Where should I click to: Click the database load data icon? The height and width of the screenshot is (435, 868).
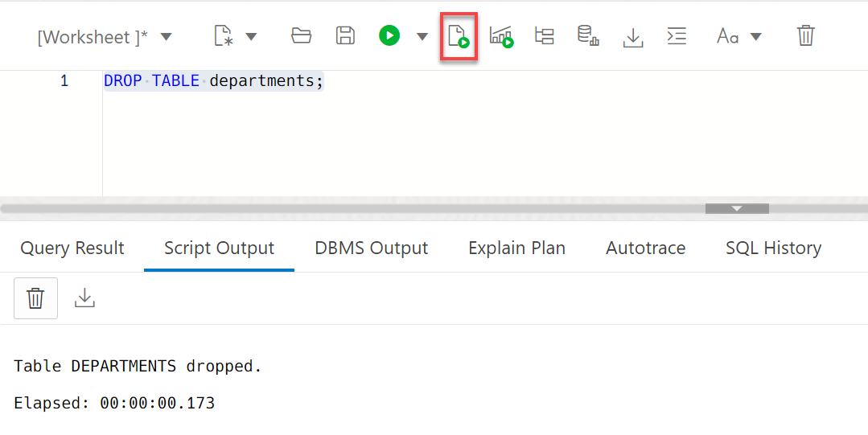point(588,36)
